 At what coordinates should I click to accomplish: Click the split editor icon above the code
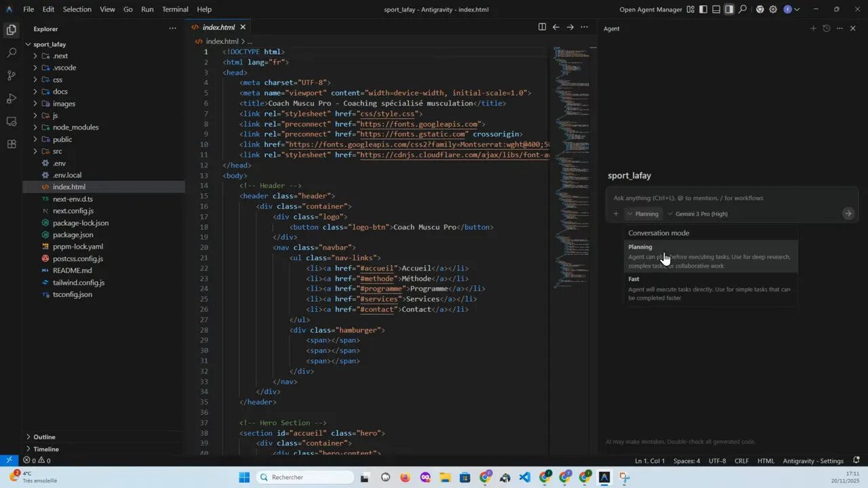(x=542, y=26)
